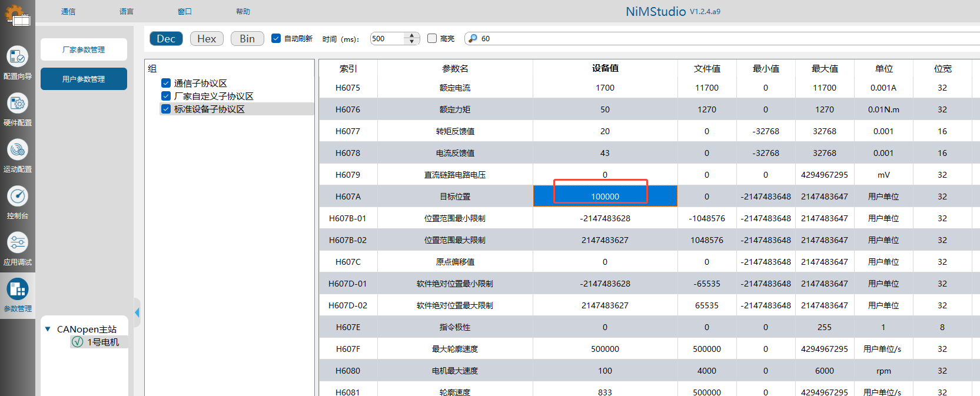
Task: Collapse the CANopen主站 tree node
Action: [x=48, y=329]
